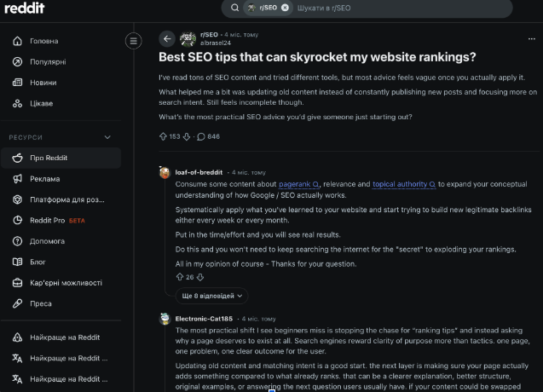Click the Головна home icon
Screen dimensions: 543x392
coord(17,41)
